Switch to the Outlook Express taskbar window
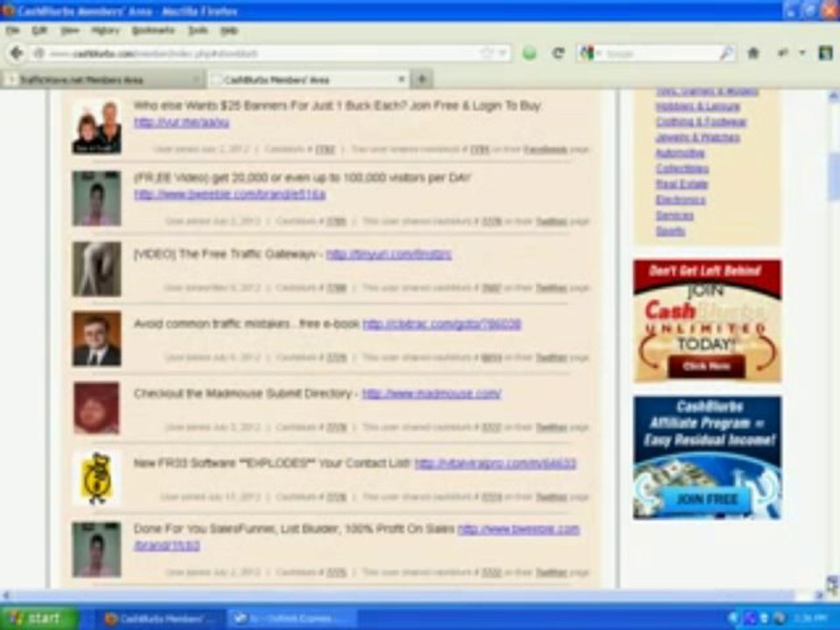 click(292, 619)
